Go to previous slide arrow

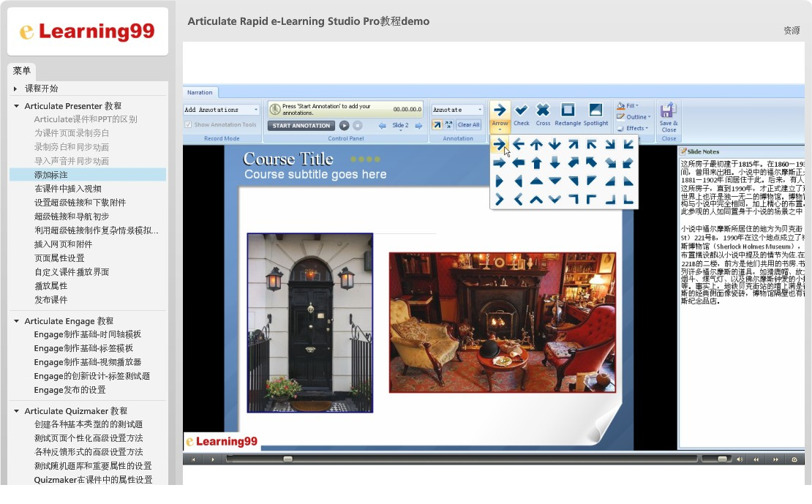(x=382, y=126)
